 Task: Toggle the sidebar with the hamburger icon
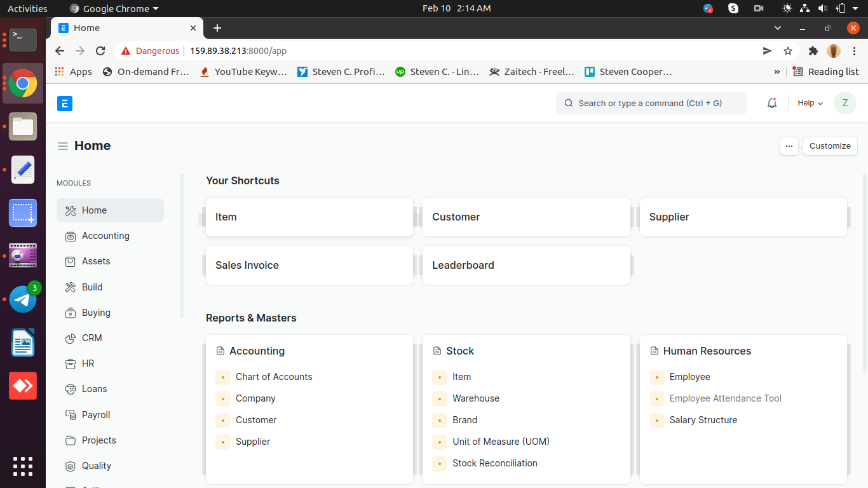(63, 146)
